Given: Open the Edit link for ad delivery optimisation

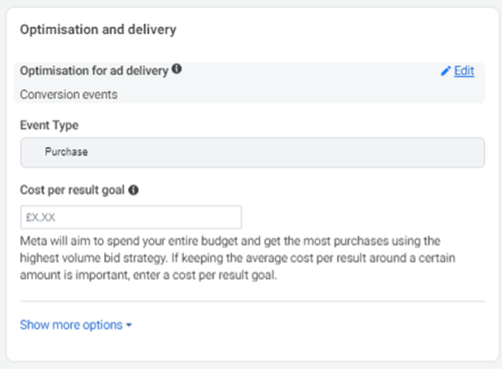Looking at the screenshot, I should [x=464, y=71].
